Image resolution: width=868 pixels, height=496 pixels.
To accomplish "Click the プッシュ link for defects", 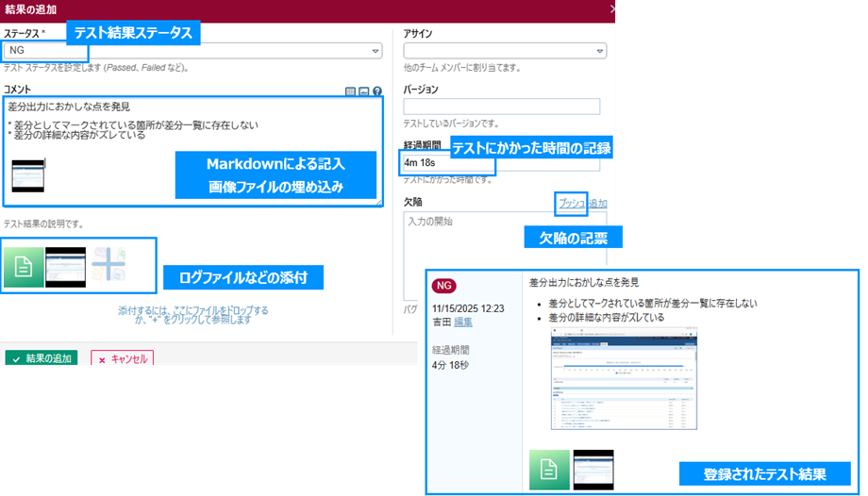I will coord(571,203).
